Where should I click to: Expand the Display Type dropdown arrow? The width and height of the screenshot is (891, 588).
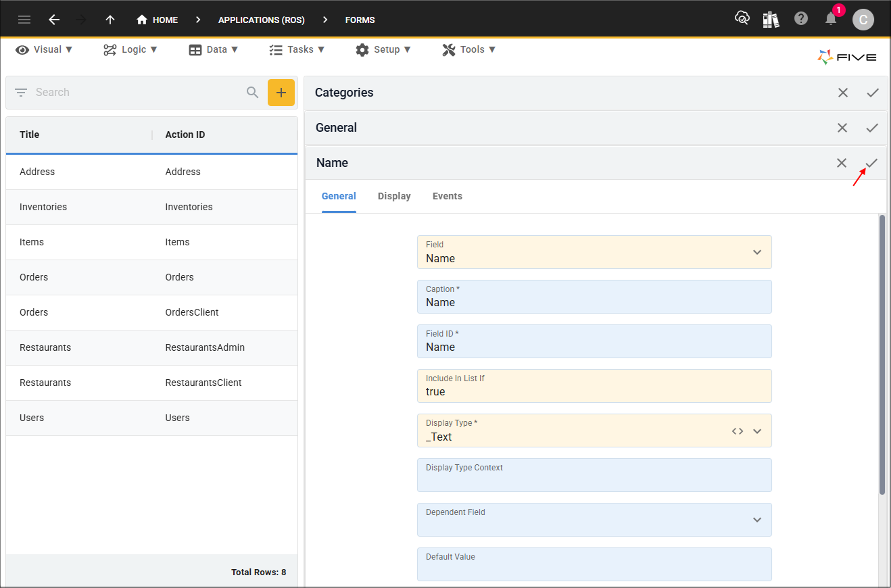757,431
